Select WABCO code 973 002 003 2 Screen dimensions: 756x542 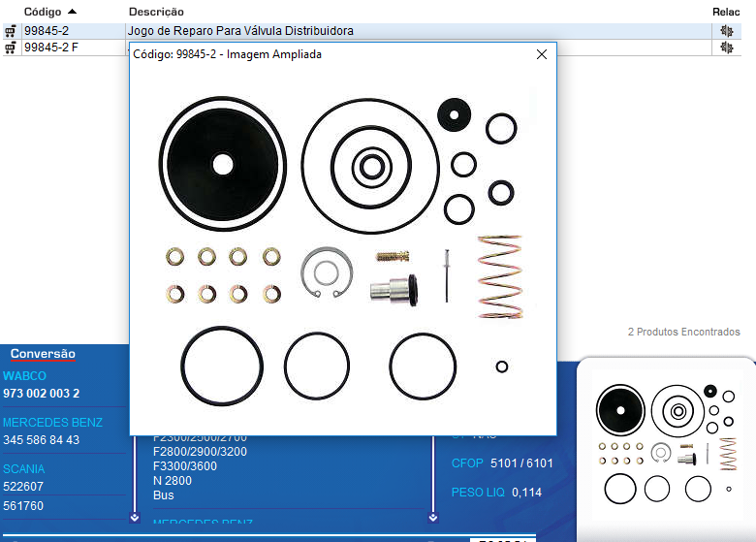click(x=41, y=393)
